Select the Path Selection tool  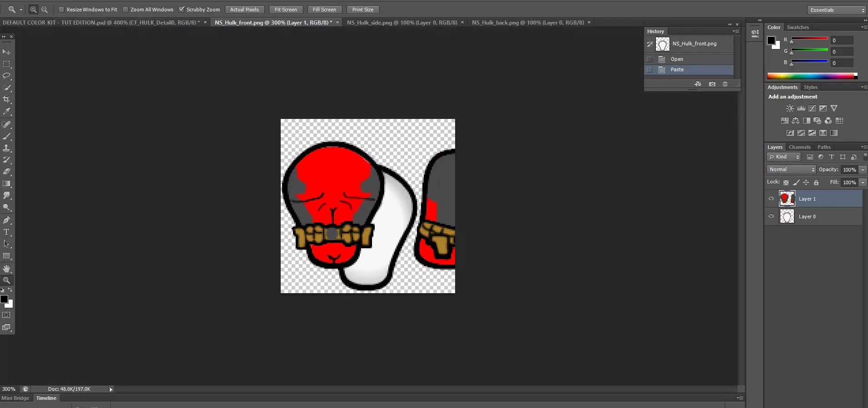click(x=6, y=244)
